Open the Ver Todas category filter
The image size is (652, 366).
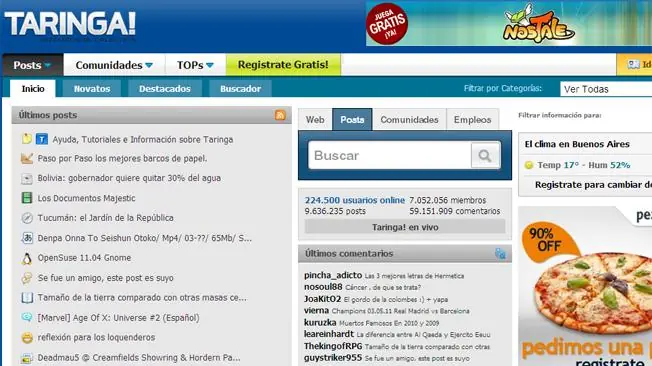point(606,89)
